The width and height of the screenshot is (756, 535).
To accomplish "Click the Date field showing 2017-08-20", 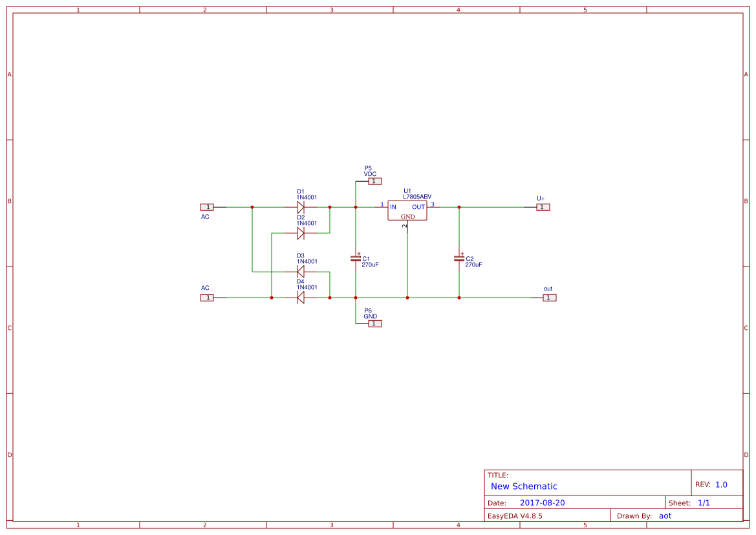I will [x=541, y=502].
